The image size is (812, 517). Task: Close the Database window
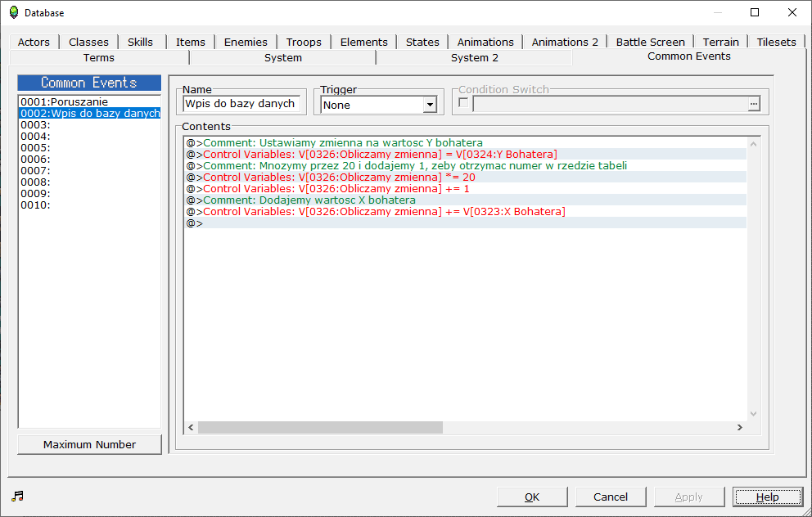point(792,12)
